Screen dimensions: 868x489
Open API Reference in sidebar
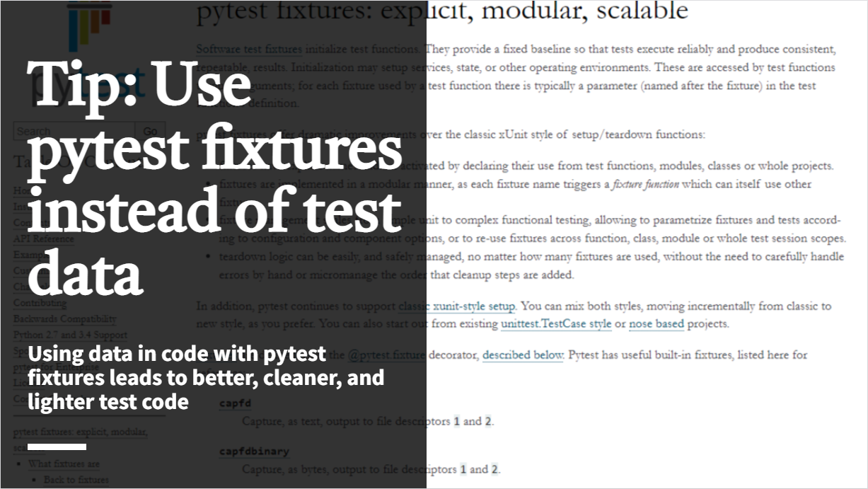click(x=44, y=238)
